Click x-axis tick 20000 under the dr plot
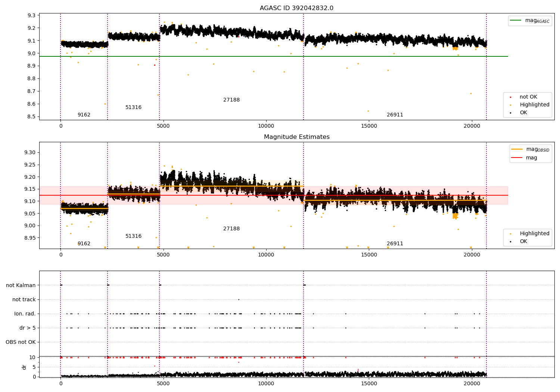Viewport: 560px width, 392px height. click(x=472, y=383)
